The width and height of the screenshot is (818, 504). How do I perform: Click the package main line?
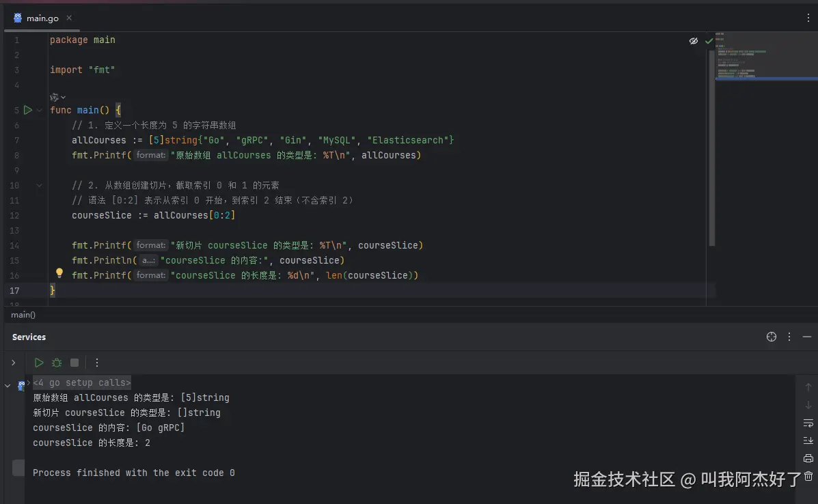click(x=83, y=40)
